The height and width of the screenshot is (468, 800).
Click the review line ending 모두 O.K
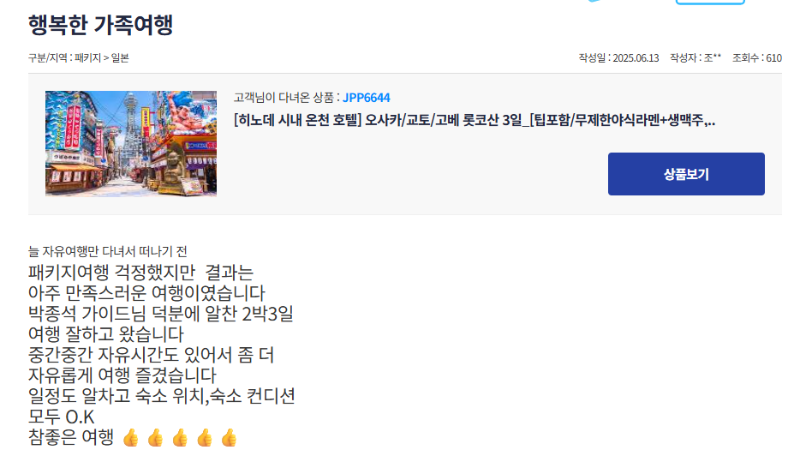tap(61, 417)
